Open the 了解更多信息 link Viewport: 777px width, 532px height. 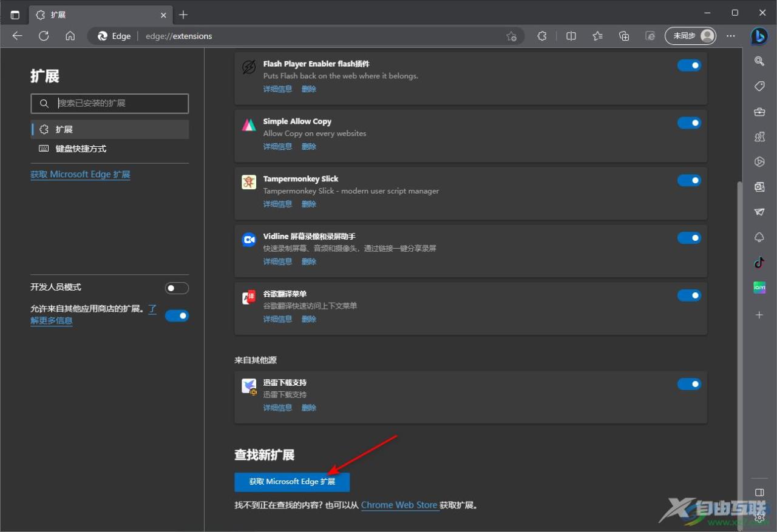[x=52, y=320]
